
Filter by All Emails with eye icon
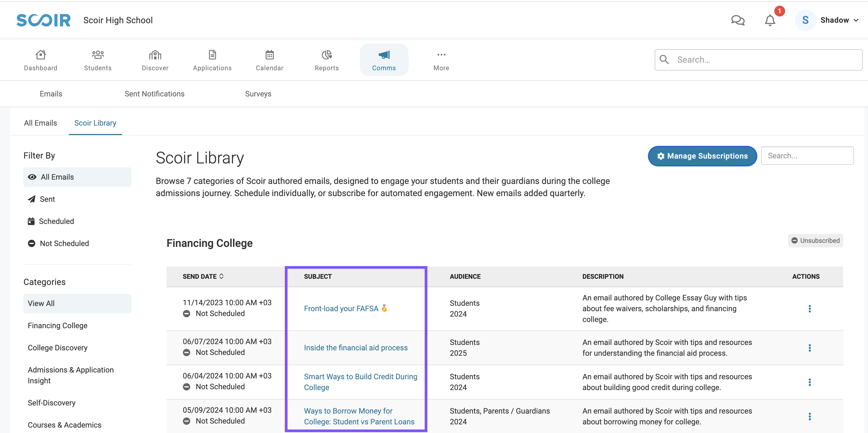pyautogui.click(x=77, y=177)
